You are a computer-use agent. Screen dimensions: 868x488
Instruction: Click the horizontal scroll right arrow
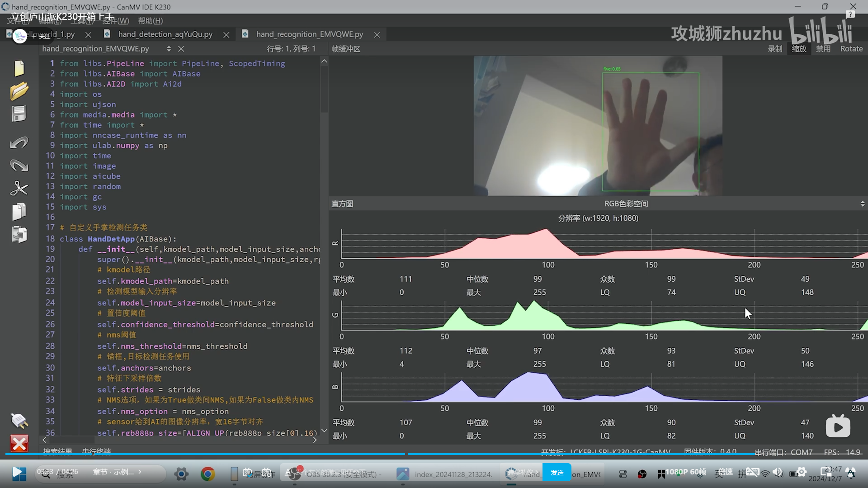(315, 440)
